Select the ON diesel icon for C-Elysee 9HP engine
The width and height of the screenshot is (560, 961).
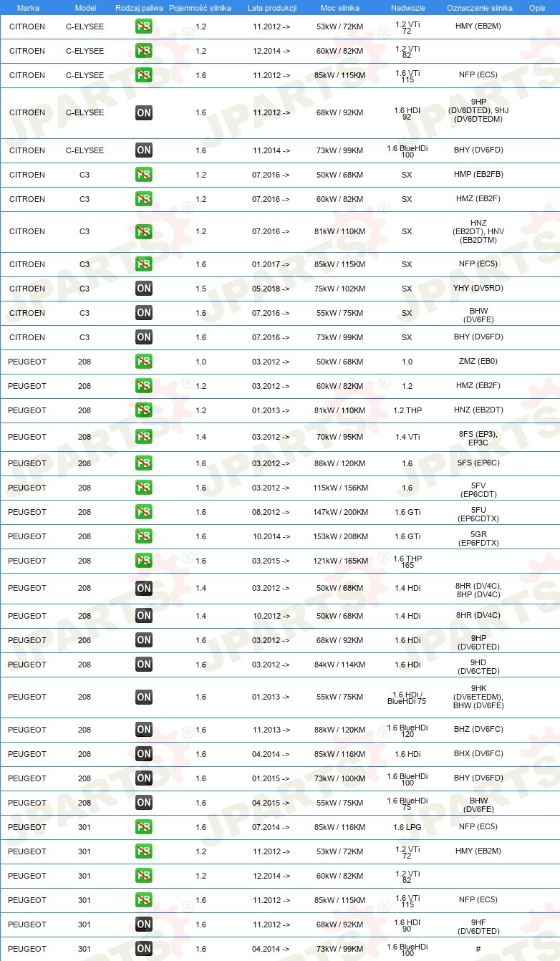pos(144,112)
